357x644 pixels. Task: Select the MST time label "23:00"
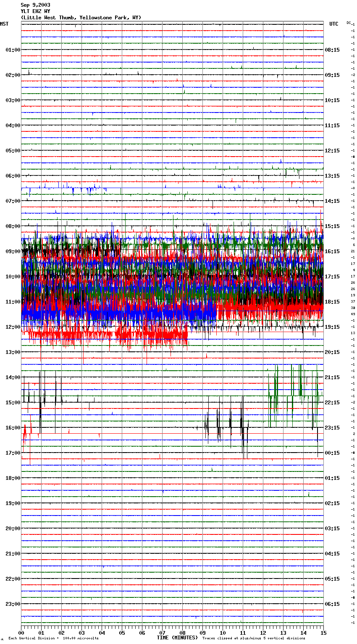coord(13,604)
